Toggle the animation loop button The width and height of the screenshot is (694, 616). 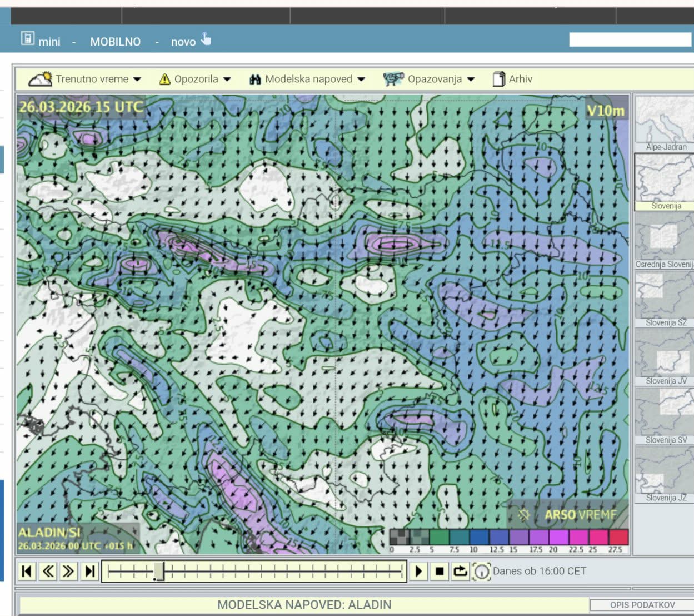(460, 571)
